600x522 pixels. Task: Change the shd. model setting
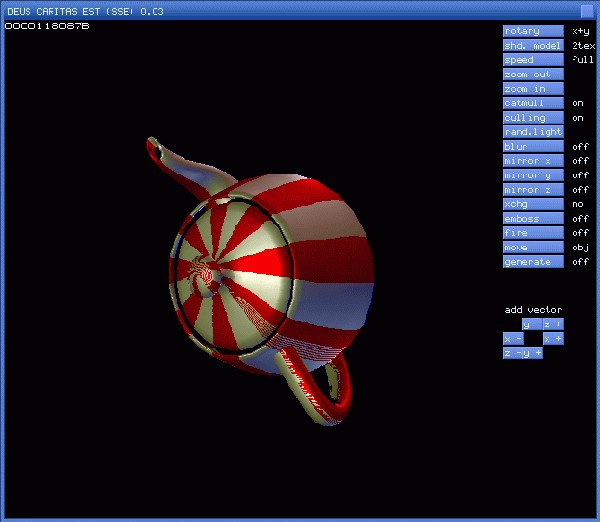pyautogui.click(x=532, y=45)
